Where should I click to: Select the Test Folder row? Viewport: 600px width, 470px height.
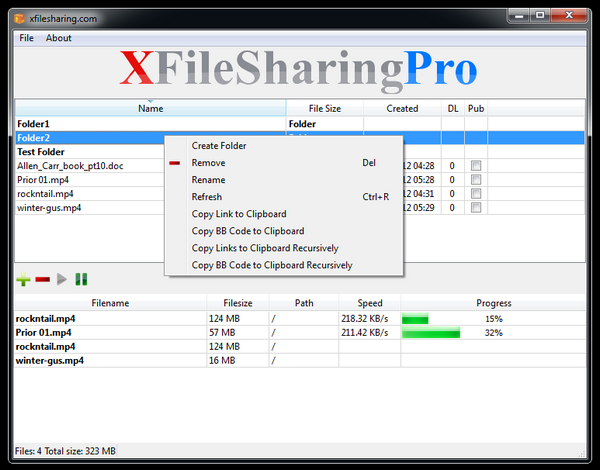click(x=300, y=152)
